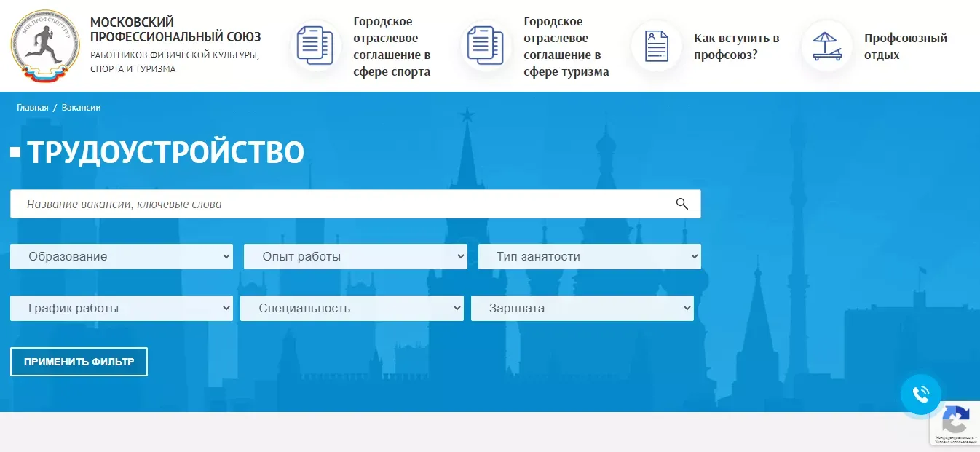This screenshot has height=452, width=980.
Task: Open the Опыт работы dropdown
Action: pyautogui.click(x=355, y=256)
